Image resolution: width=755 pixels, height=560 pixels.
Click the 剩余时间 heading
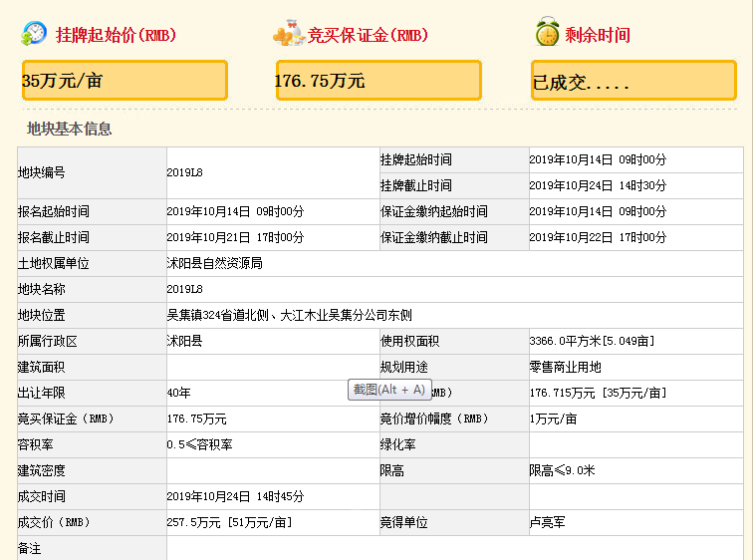tap(598, 35)
